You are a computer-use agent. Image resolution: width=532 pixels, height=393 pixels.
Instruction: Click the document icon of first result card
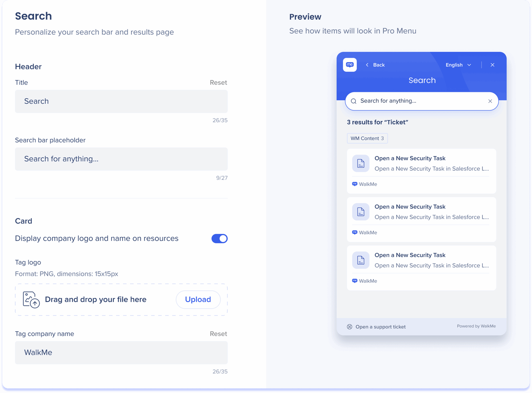361,163
